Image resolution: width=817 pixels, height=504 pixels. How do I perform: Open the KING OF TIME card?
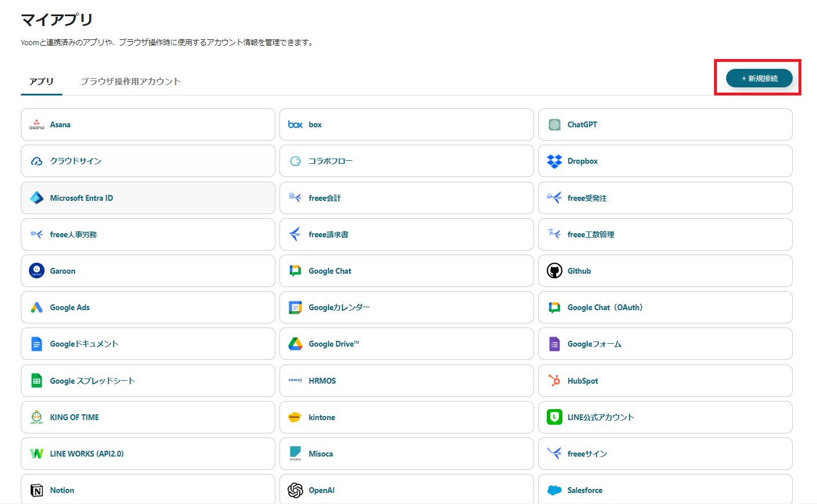(x=148, y=417)
